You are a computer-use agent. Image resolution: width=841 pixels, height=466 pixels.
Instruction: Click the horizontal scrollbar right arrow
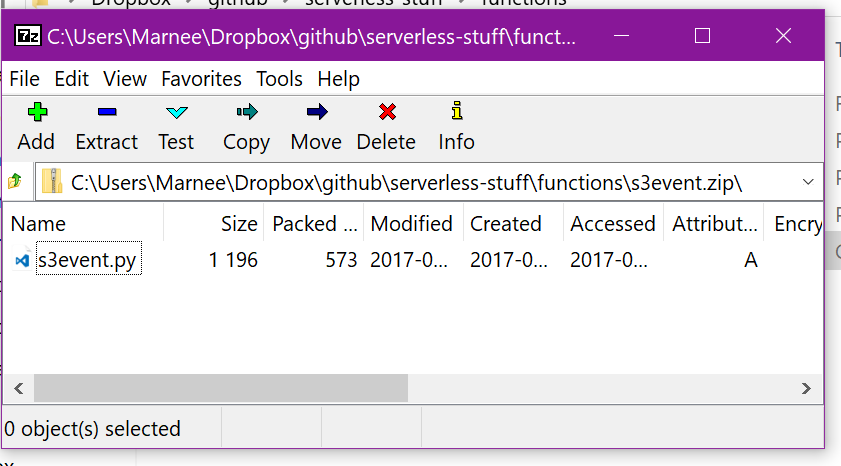click(x=806, y=388)
